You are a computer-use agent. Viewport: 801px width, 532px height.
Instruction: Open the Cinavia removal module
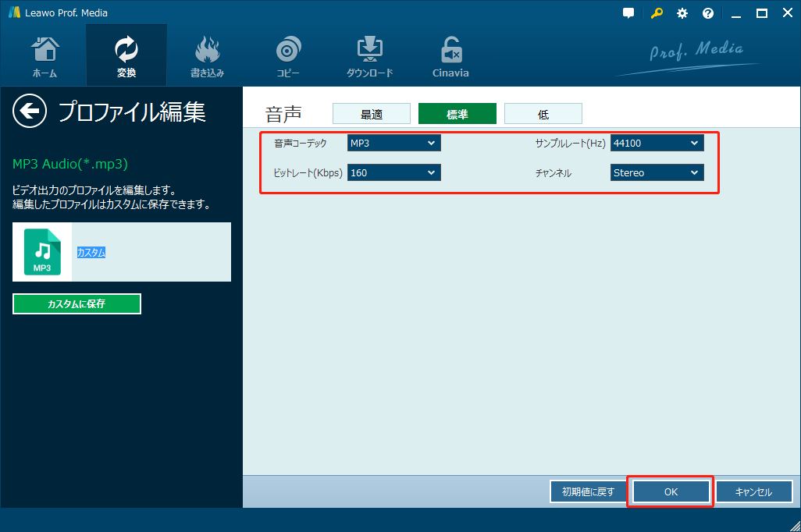(450, 56)
